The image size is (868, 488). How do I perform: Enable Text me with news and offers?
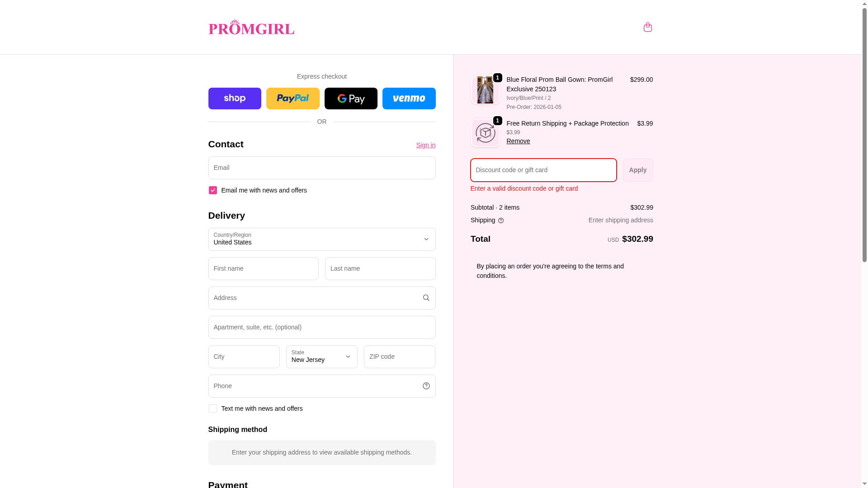point(212,408)
